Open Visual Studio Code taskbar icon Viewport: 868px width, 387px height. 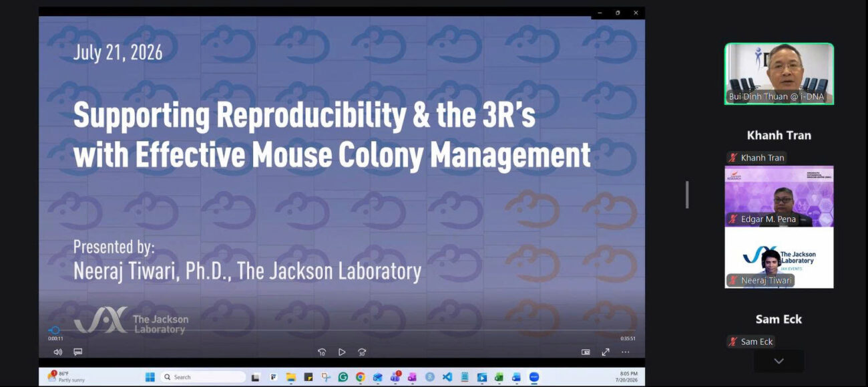447,377
